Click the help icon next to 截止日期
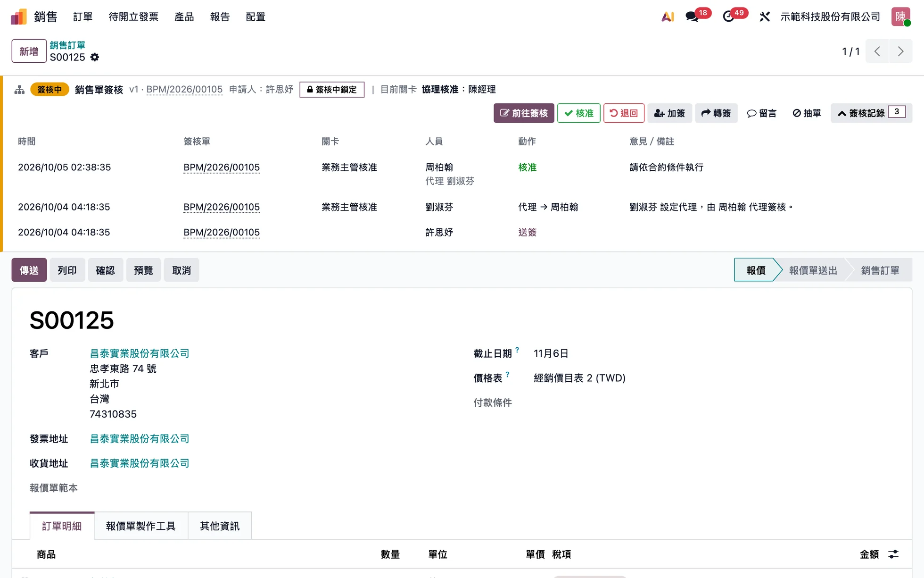 517,350
